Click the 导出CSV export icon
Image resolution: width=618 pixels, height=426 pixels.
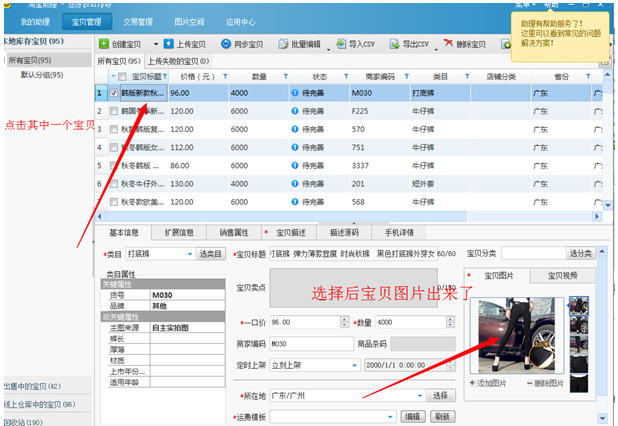coord(395,44)
